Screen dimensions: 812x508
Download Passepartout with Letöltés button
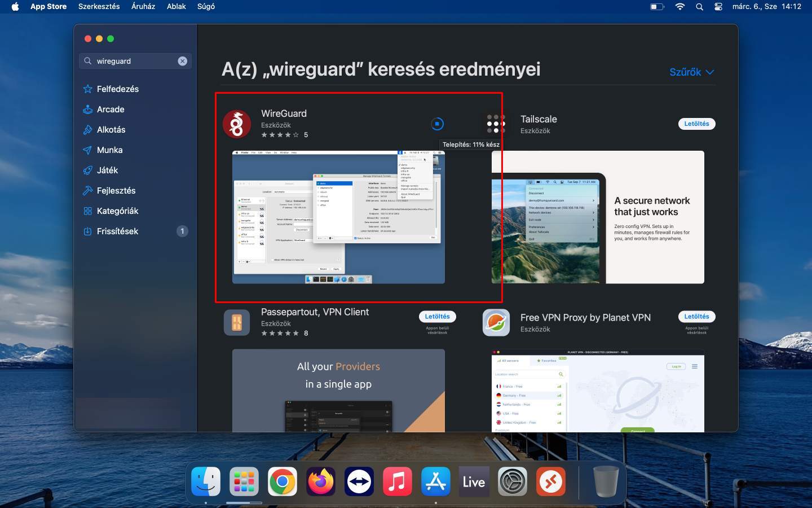(437, 317)
